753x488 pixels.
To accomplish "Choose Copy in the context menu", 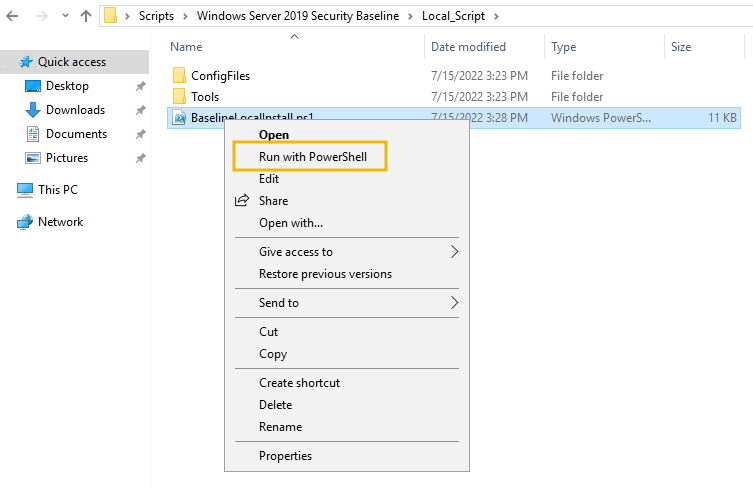I will click(273, 354).
